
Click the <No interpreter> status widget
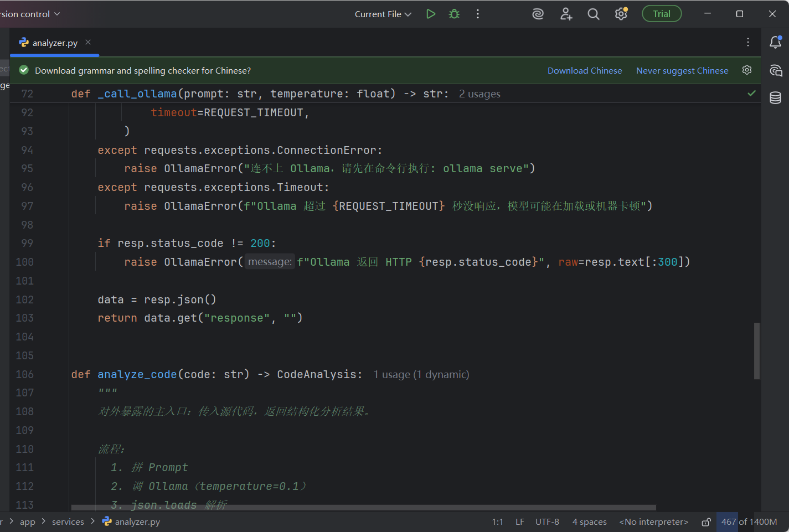pyautogui.click(x=654, y=521)
